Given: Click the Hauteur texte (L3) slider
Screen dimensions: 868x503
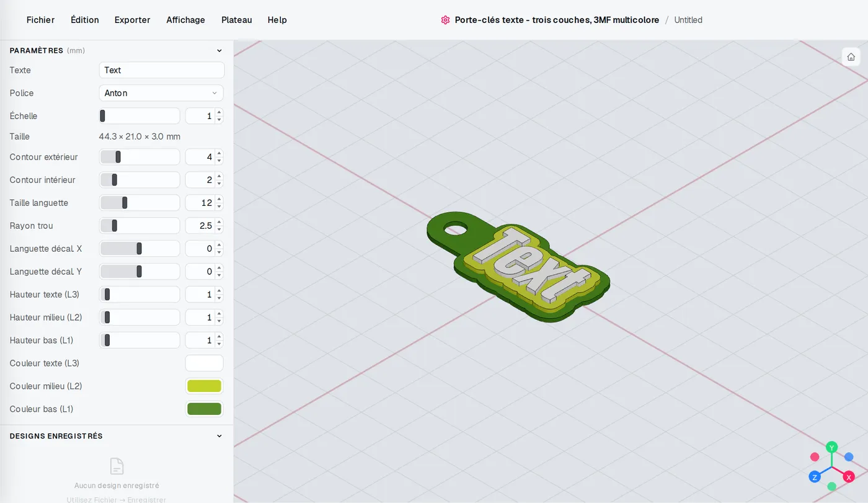Looking at the screenshot, I should pyautogui.click(x=139, y=295).
